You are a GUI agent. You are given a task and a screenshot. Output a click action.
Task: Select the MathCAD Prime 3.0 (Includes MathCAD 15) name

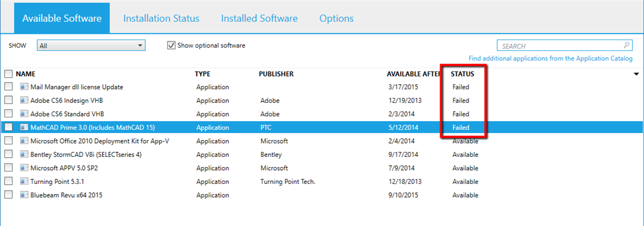pos(93,127)
